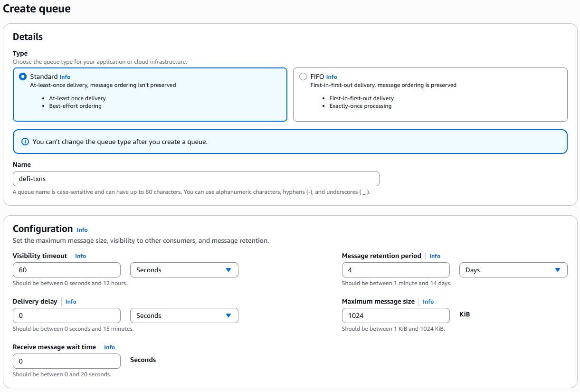The height and width of the screenshot is (392, 580).
Task: Click the Maximum message size field
Action: [x=395, y=316]
